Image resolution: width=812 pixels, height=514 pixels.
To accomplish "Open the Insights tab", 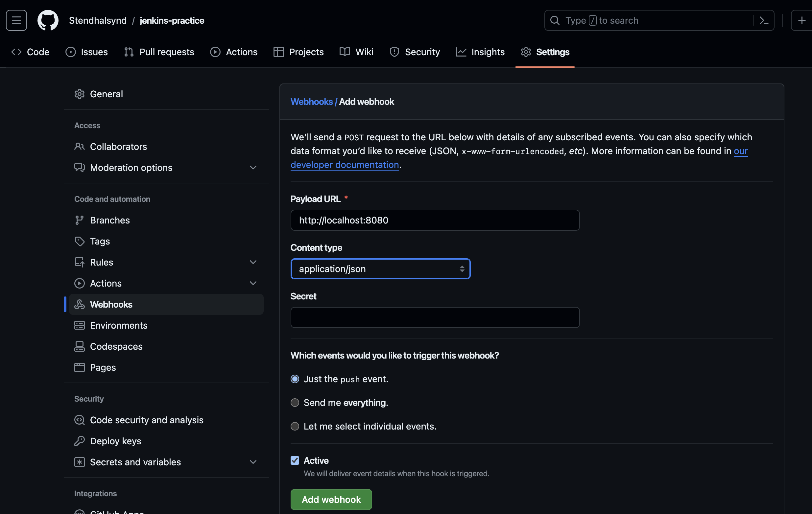I will tap(480, 52).
